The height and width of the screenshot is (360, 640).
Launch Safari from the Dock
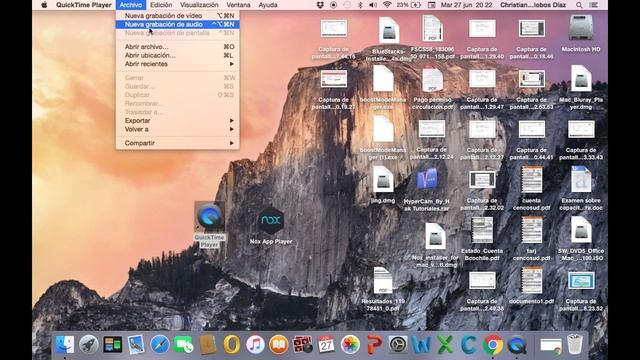click(160, 344)
